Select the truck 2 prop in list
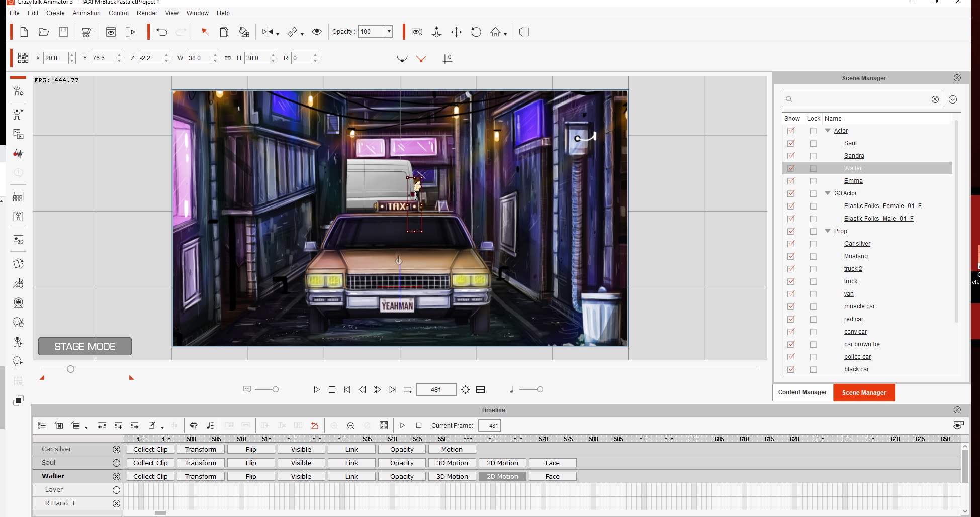This screenshot has height=517, width=980. click(853, 269)
